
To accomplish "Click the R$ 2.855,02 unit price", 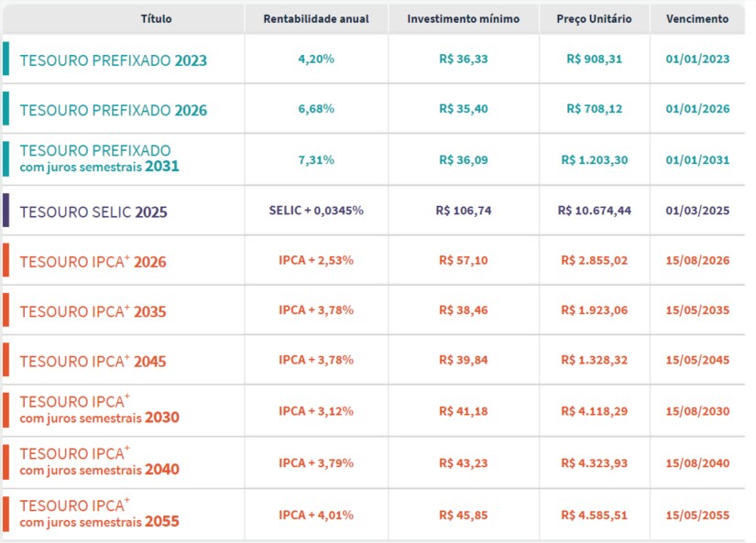I will click(594, 260).
